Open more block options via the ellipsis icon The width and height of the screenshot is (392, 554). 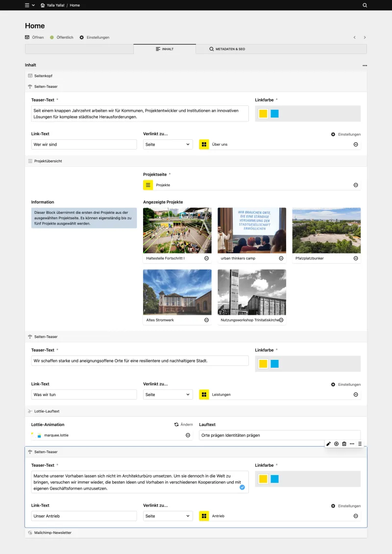pos(352,444)
